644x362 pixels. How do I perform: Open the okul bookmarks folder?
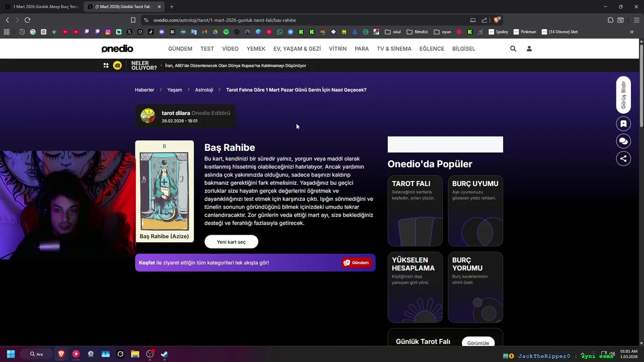(x=393, y=32)
